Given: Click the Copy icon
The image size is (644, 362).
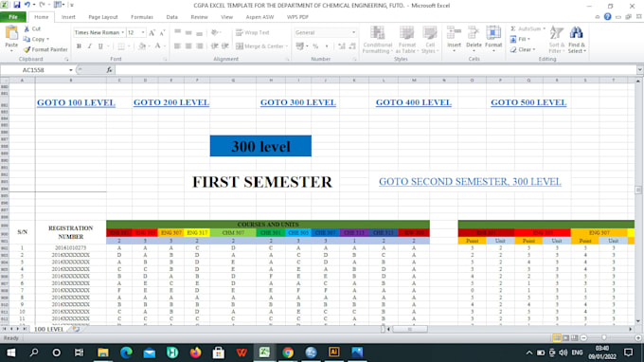Looking at the screenshot, I should 27,39.
